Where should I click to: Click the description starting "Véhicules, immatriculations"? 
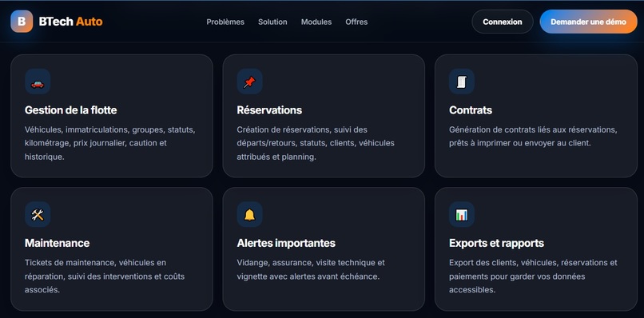coord(110,143)
